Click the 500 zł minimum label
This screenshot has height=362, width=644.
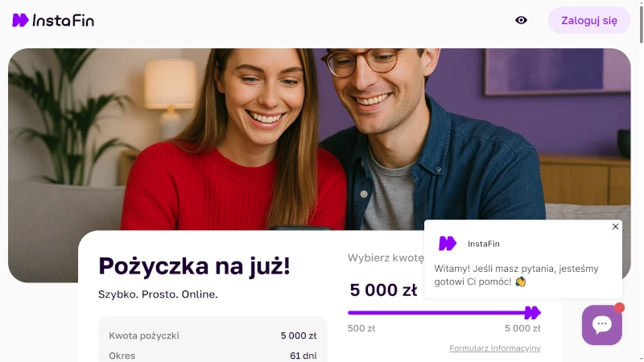click(361, 328)
